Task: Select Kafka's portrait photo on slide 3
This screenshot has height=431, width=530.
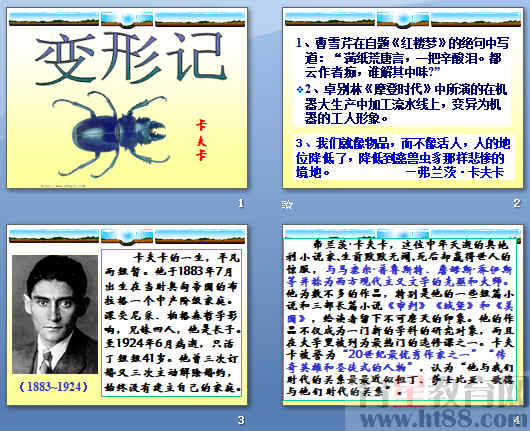Action: click(x=55, y=314)
